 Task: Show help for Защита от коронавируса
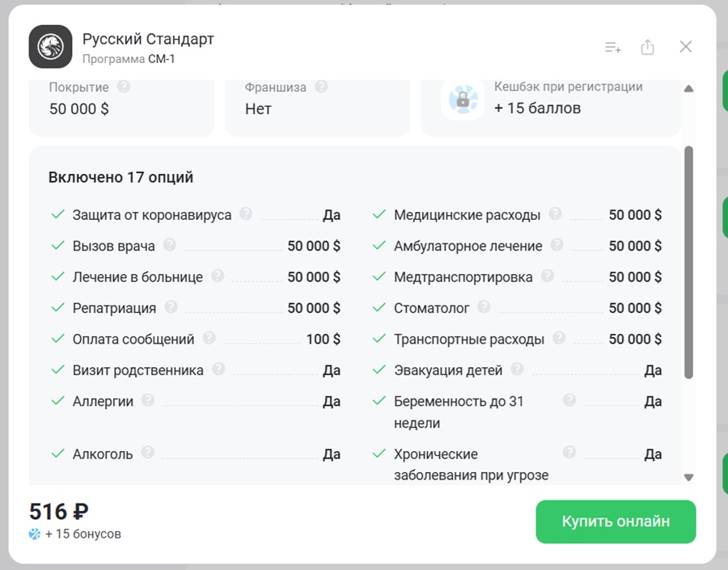[246, 214]
